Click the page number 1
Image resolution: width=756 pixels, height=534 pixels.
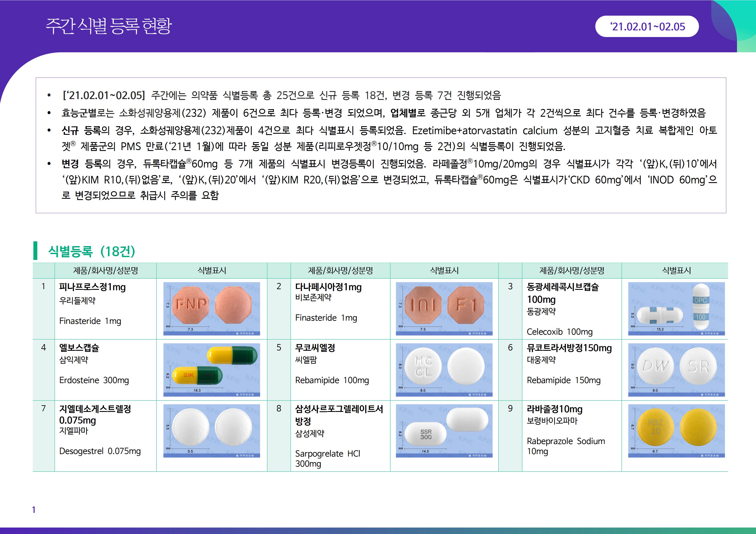click(x=34, y=510)
